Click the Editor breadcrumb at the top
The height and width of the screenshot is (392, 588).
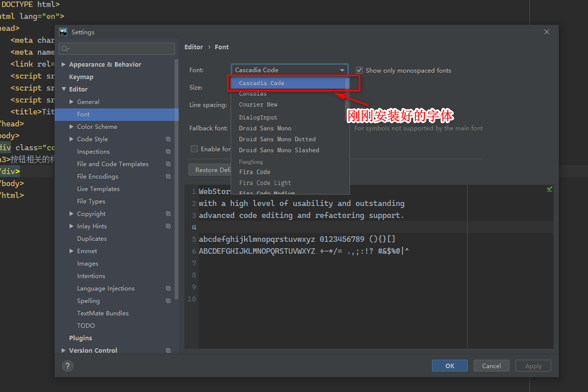(x=193, y=47)
